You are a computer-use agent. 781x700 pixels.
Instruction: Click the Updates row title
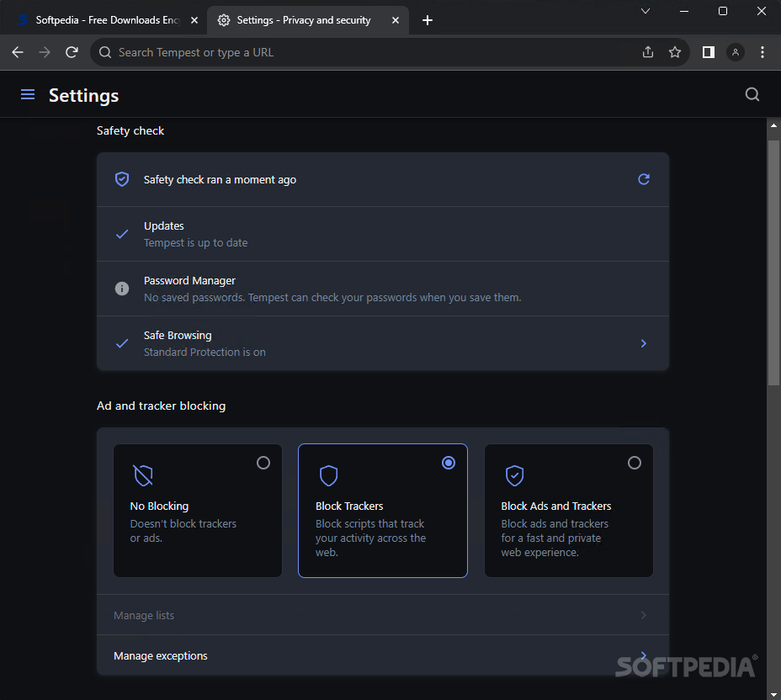point(164,225)
